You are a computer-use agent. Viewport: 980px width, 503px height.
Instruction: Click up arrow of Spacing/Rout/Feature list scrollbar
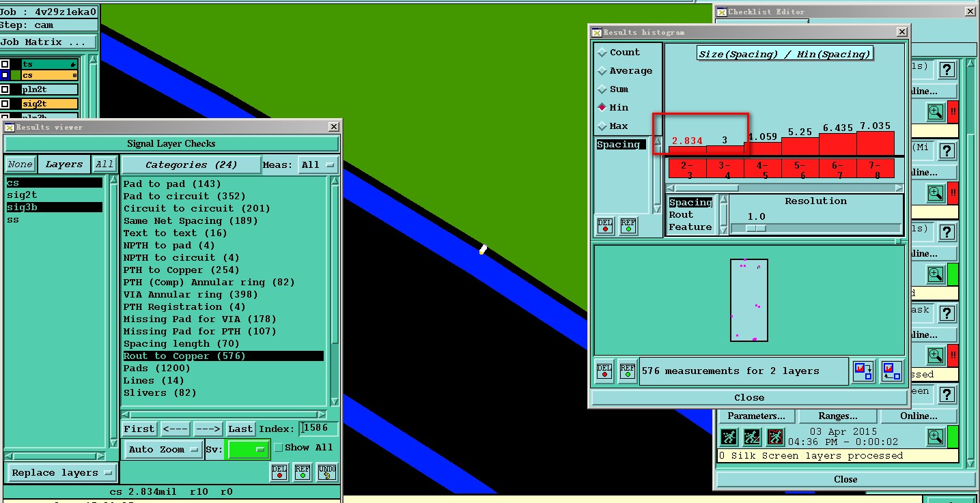[724, 199]
